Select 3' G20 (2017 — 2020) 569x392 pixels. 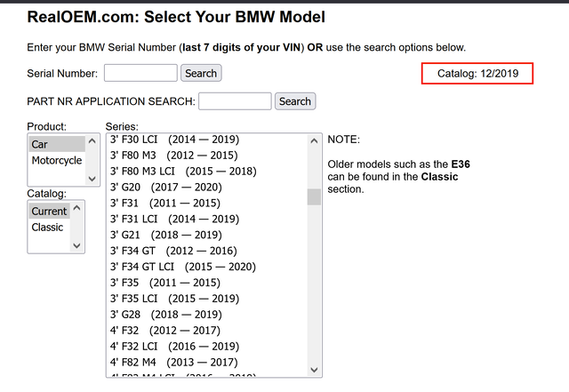(x=207, y=188)
